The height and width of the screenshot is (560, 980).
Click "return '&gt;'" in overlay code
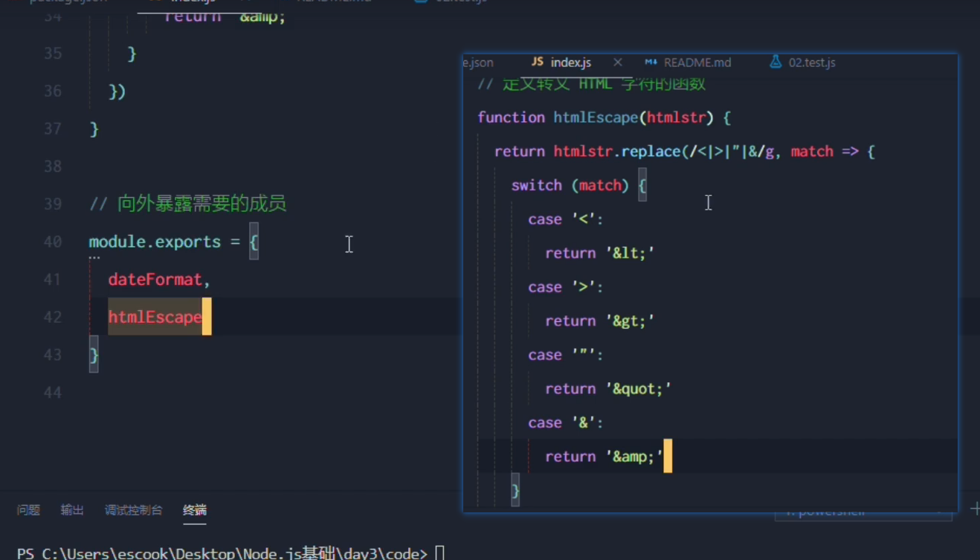click(600, 321)
